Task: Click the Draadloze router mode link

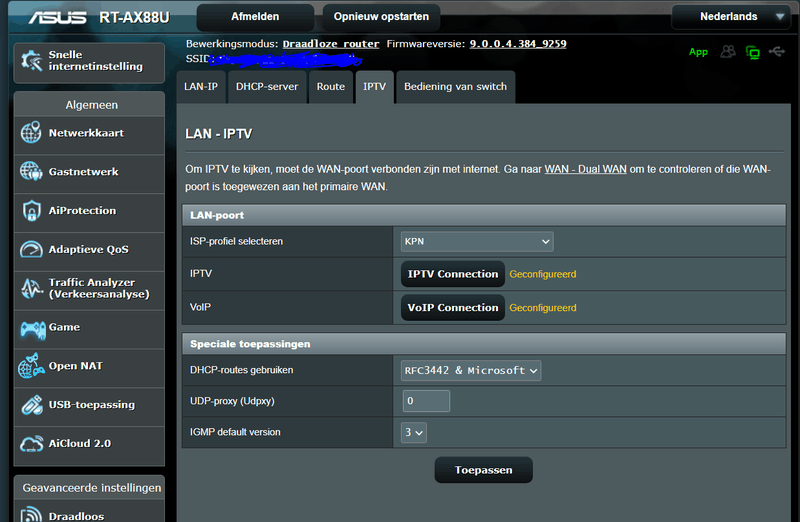Action: (x=331, y=44)
